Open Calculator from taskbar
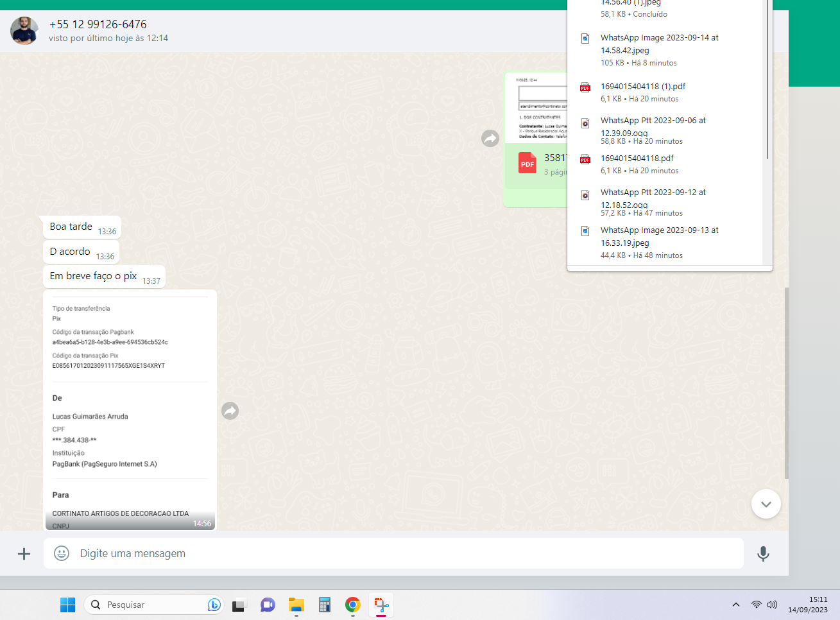Image resolution: width=840 pixels, height=620 pixels. (x=325, y=605)
